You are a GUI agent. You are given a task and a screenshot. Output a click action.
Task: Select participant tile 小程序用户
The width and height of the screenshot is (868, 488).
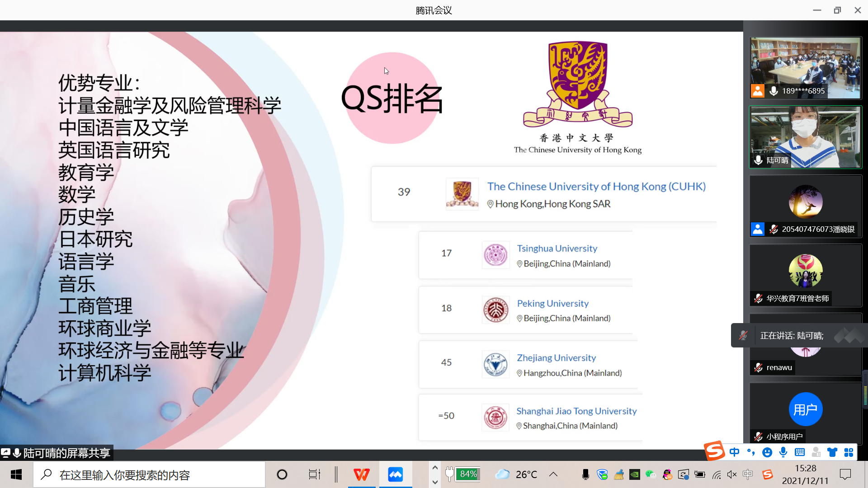(x=805, y=413)
